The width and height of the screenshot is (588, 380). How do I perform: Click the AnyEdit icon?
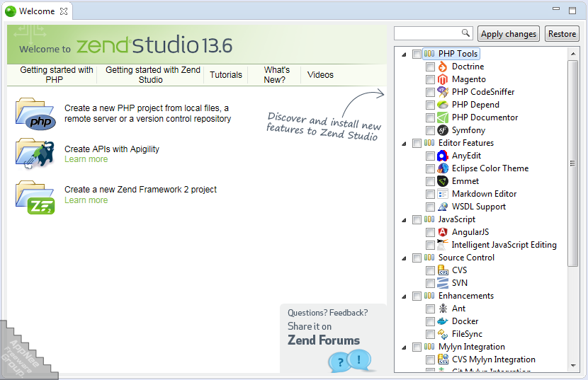point(443,156)
